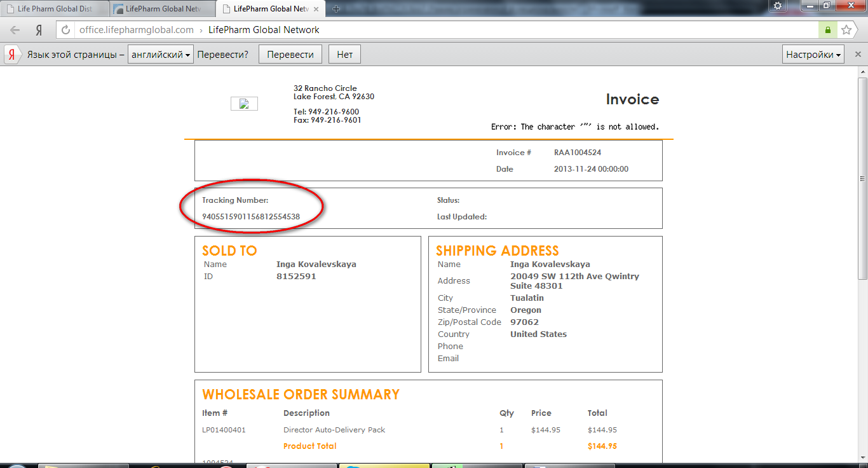The width and height of the screenshot is (868, 468).
Task: Click item number LP01400401
Action: (x=224, y=430)
